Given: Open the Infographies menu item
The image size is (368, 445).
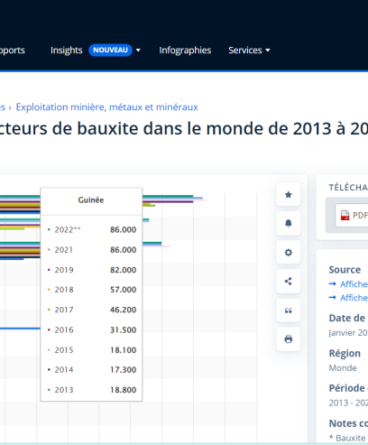Looking at the screenshot, I should click(185, 50).
